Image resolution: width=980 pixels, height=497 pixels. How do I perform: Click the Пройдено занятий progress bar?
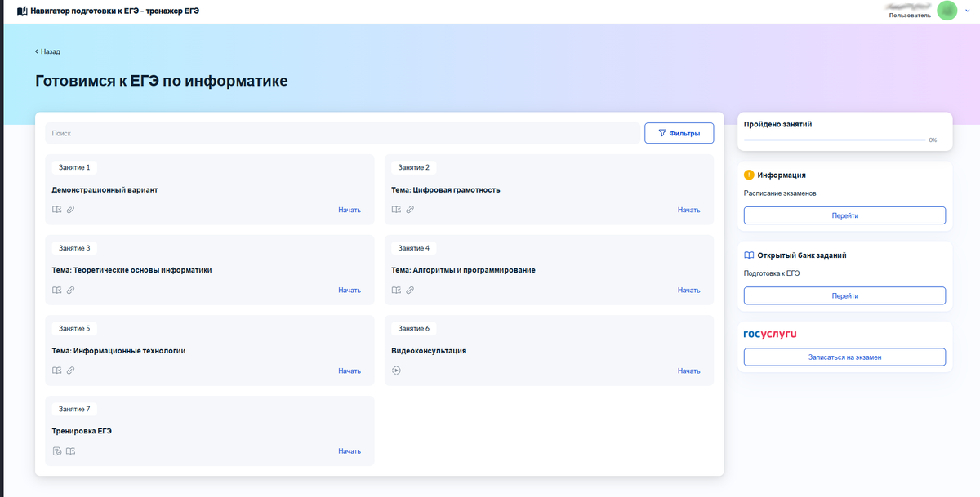833,139
